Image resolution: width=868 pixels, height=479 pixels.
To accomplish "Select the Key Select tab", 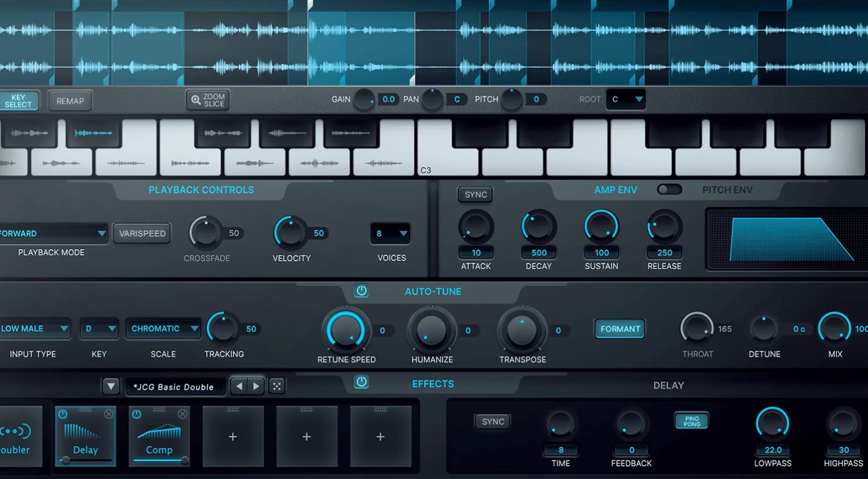I will pos(19,101).
